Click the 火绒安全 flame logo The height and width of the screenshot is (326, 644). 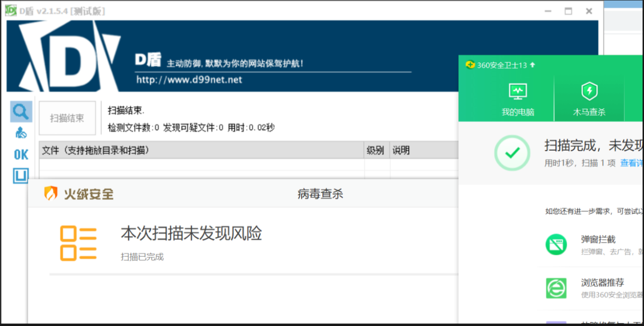point(50,194)
